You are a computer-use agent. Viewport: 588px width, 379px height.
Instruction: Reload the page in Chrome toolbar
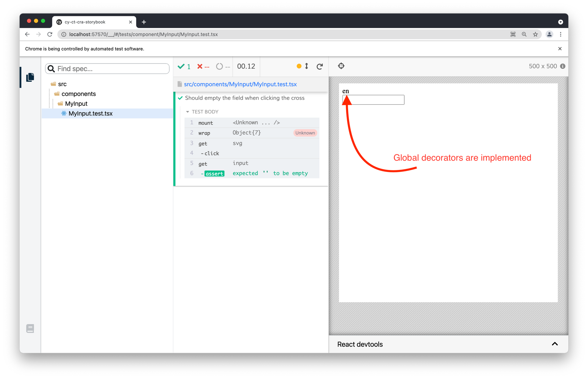point(50,34)
